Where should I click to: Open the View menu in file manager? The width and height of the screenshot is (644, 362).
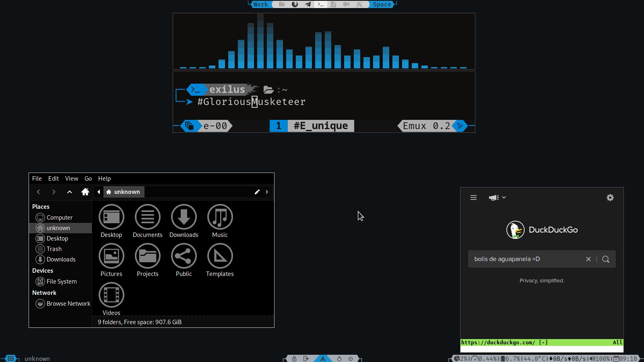point(72,179)
